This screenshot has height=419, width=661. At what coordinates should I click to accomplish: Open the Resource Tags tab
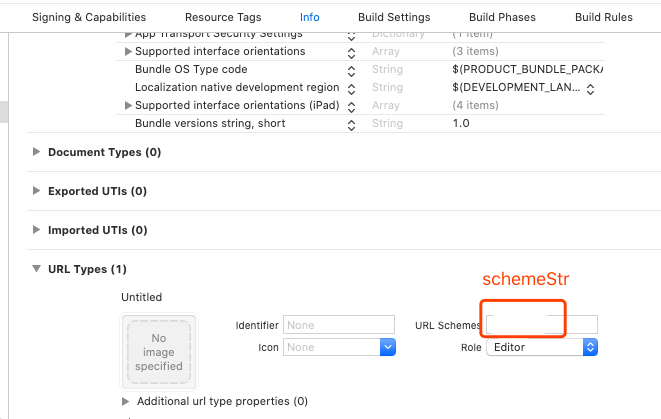[x=223, y=17]
